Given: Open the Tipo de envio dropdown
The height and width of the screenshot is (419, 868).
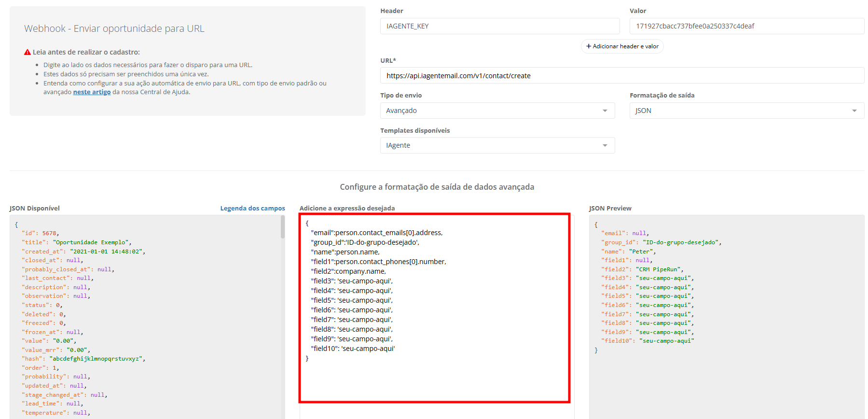Looking at the screenshot, I should [497, 111].
